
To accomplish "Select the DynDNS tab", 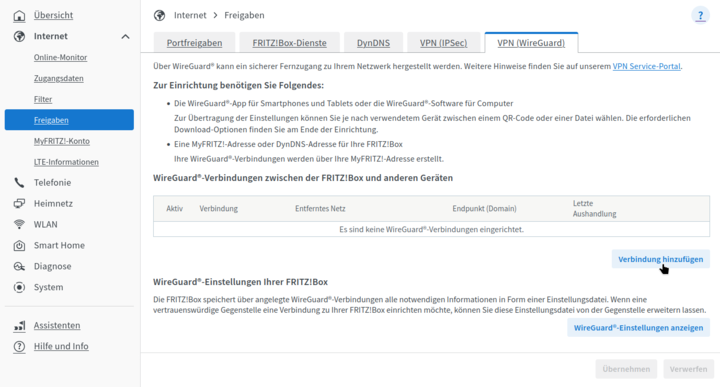I will point(373,43).
